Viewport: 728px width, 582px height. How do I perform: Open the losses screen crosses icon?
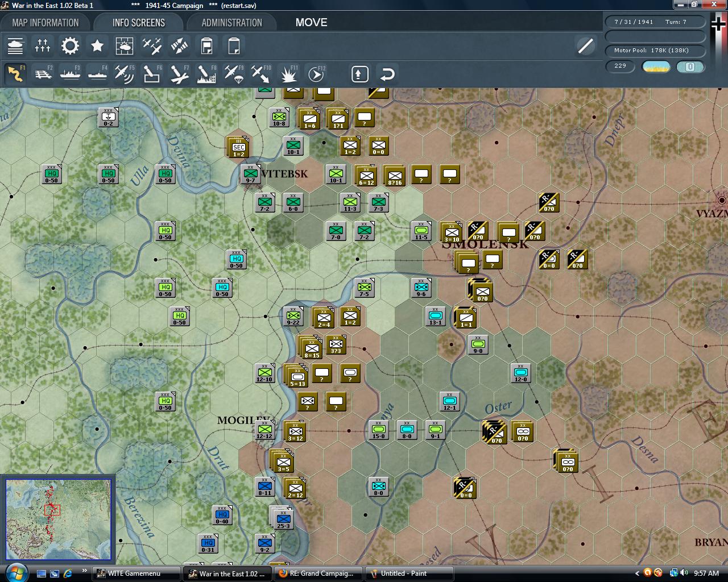pos(43,45)
